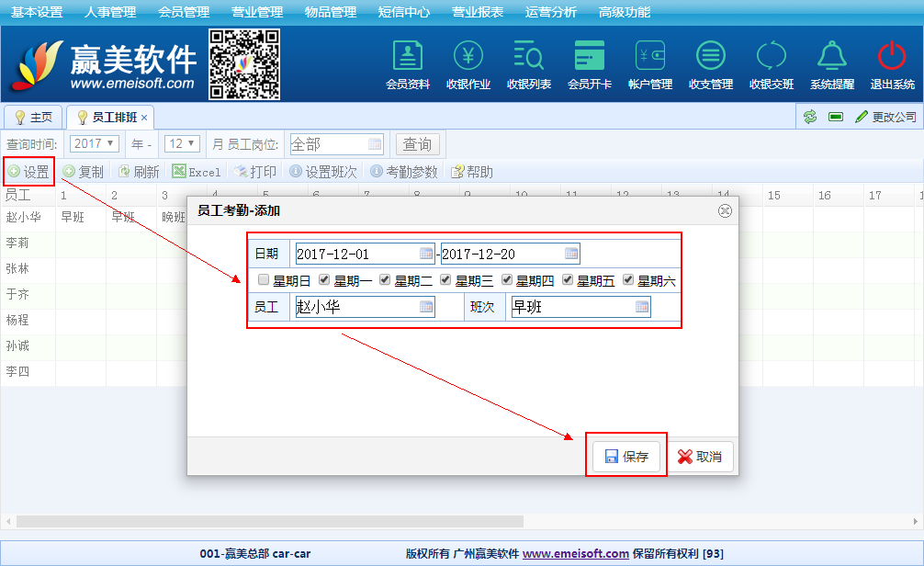Open the month 12 dropdown
The height and width of the screenshot is (566, 924).
[182, 144]
